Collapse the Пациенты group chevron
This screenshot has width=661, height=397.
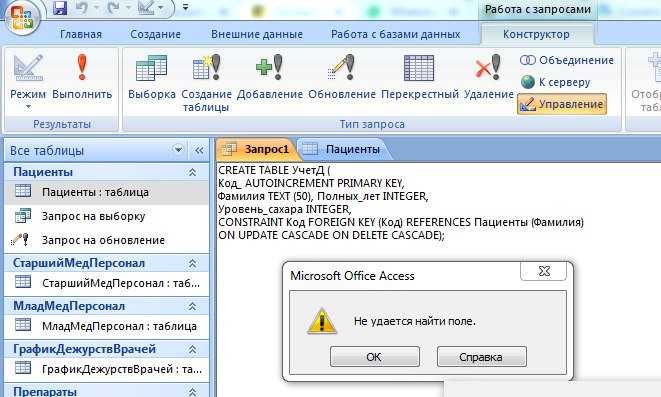[192, 172]
